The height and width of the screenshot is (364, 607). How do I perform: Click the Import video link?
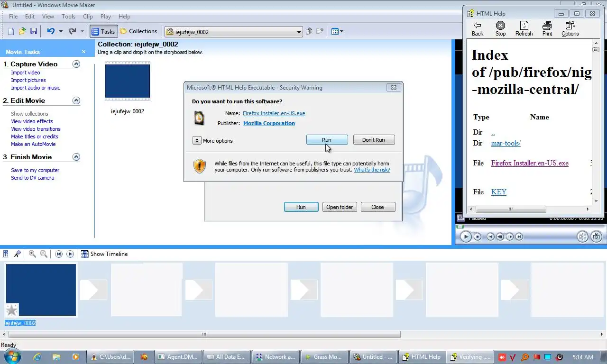click(x=26, y=73)
